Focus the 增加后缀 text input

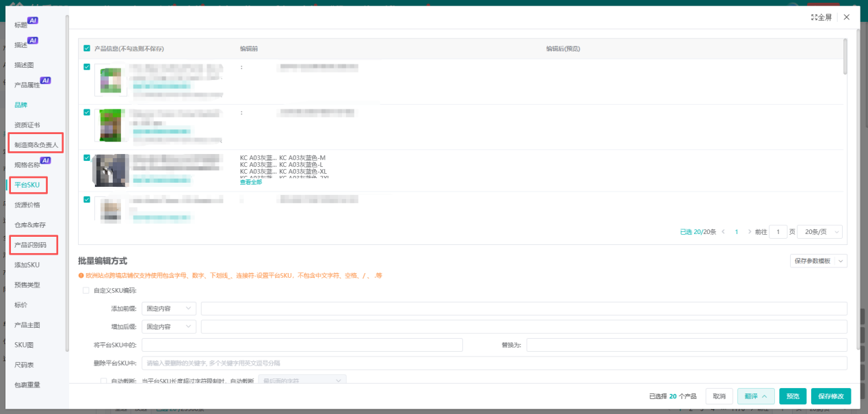524,327
